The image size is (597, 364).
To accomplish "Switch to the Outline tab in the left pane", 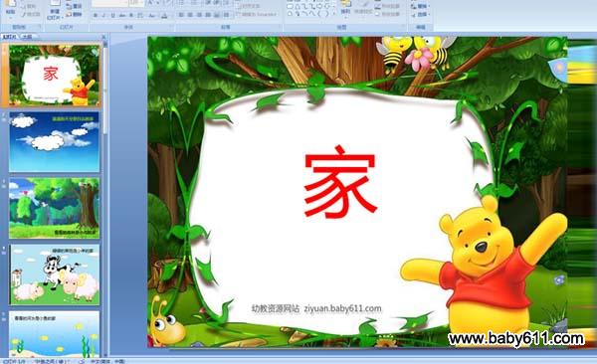I will pos(27,37).
